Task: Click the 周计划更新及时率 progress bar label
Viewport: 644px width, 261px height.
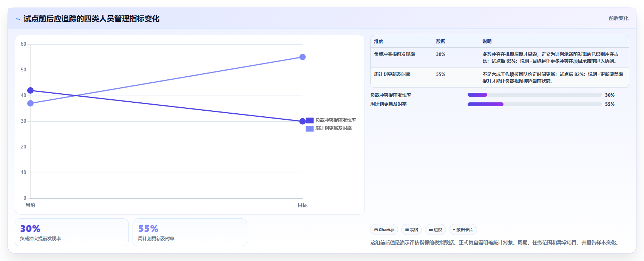Action: click(388, 104)
